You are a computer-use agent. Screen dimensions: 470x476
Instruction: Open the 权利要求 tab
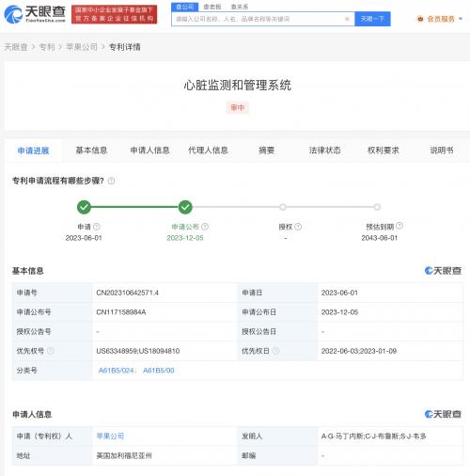383,151
